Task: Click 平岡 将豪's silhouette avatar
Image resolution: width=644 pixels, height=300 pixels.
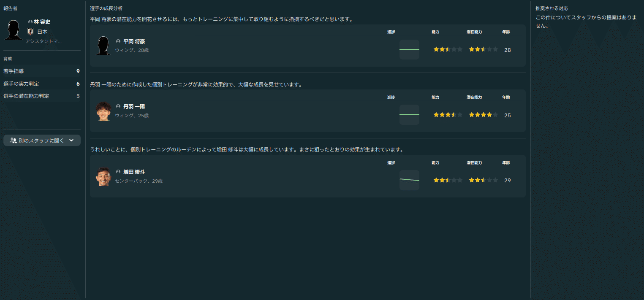Action: point(103,46)
